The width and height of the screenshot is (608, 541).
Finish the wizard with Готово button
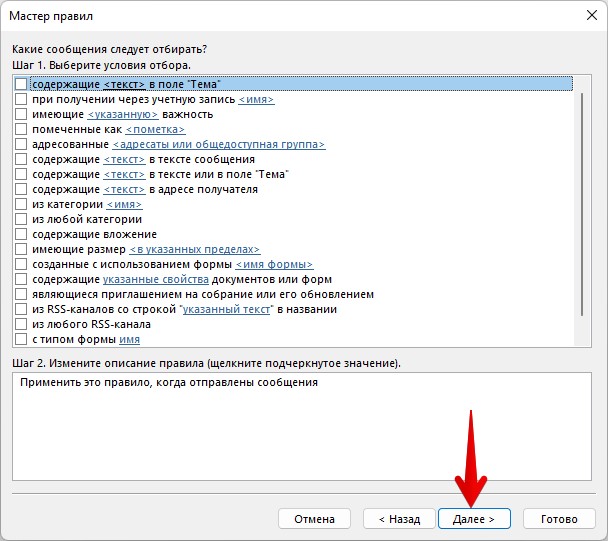(x=559, y=519)
